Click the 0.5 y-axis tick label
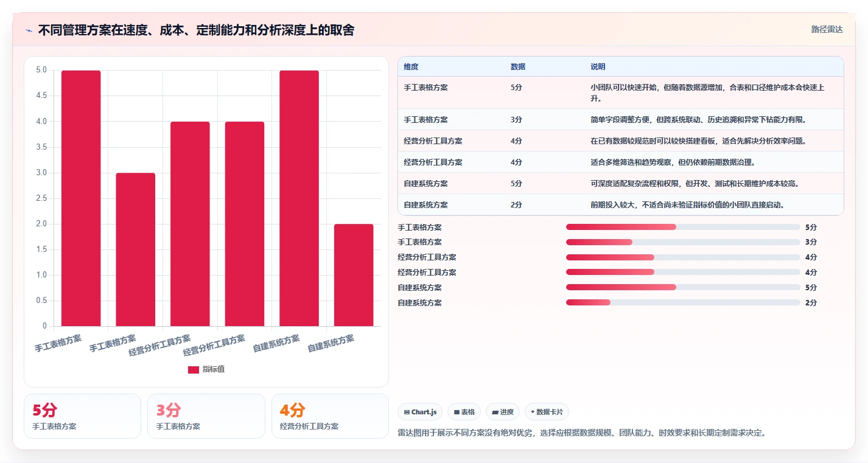The image size is (868, 463). 41,301
